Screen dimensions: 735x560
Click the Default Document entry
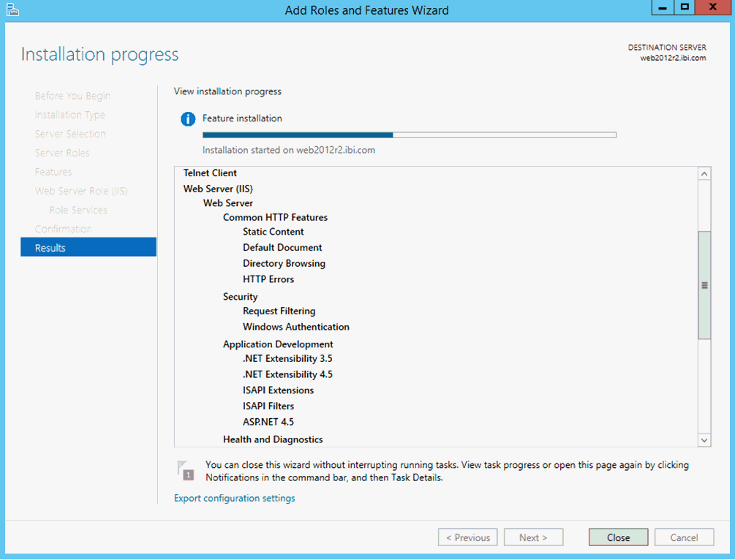pyautogui.click(x=282, y=247)
